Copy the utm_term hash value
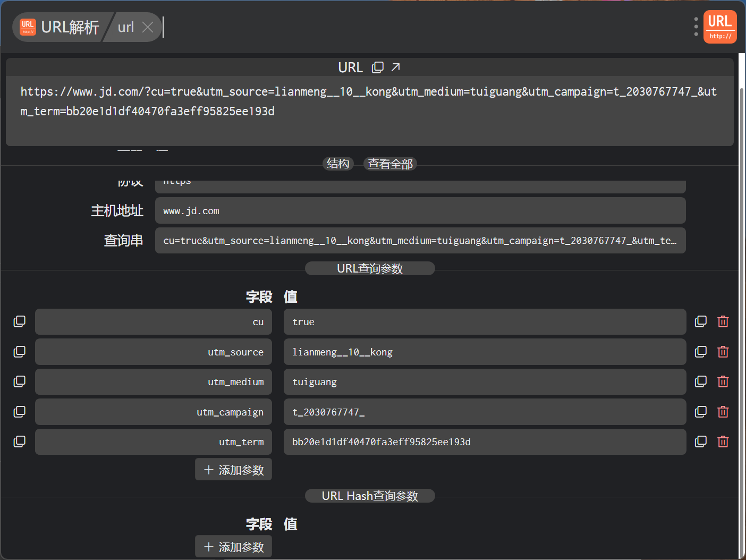 701,442
